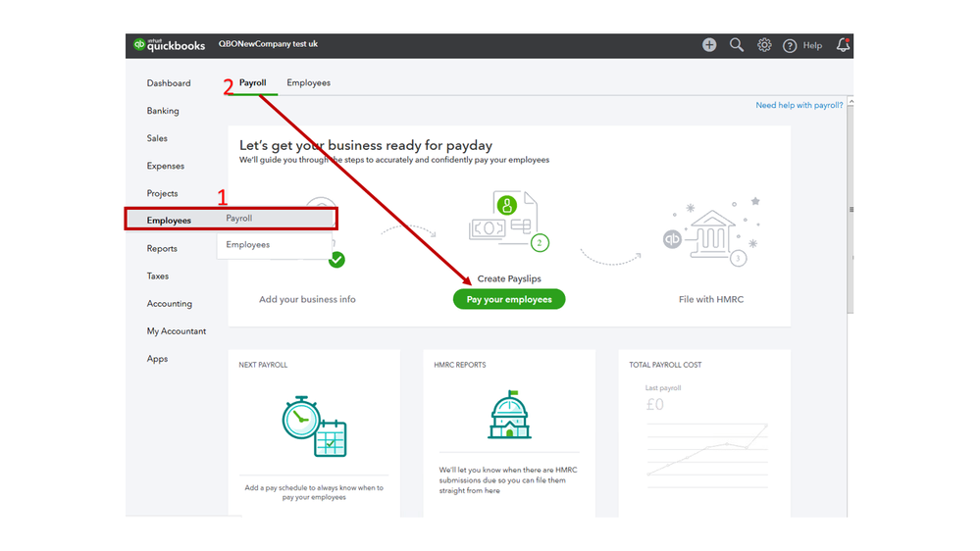This screenshot has width=980, height=551.
Task: Open the search magnifier icon
Action: 737,45
